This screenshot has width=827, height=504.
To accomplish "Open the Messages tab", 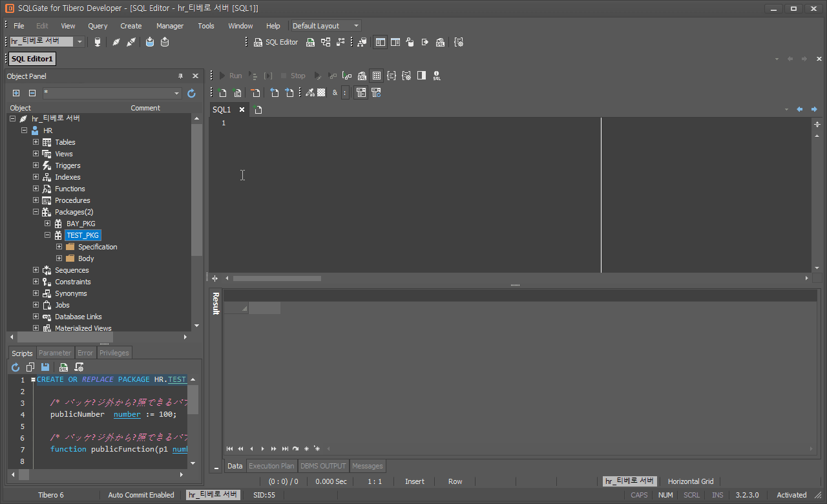I will (368, 466).
